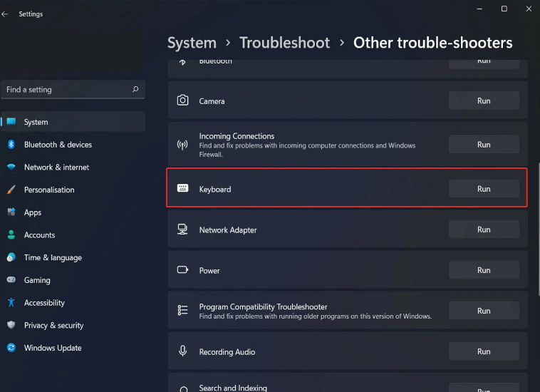This screenshot has width=540, height=392.
Task: Click the Accessibility figure icon
Action: pyautogui.click(x=11, y=302)
